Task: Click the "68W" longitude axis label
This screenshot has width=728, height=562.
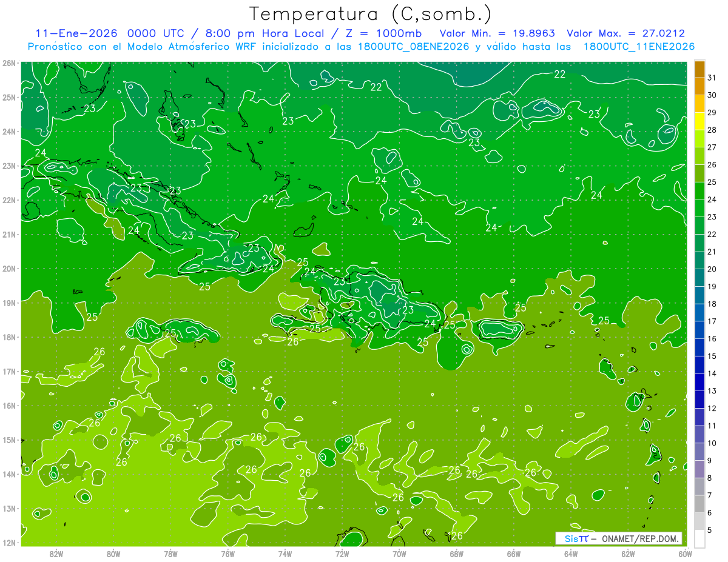Action: [x=457, y=554]
